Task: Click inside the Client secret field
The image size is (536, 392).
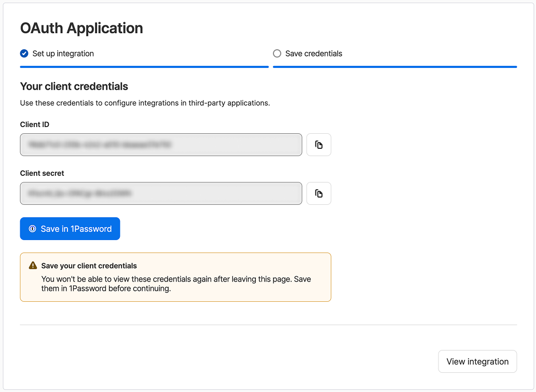Action: 161,193
